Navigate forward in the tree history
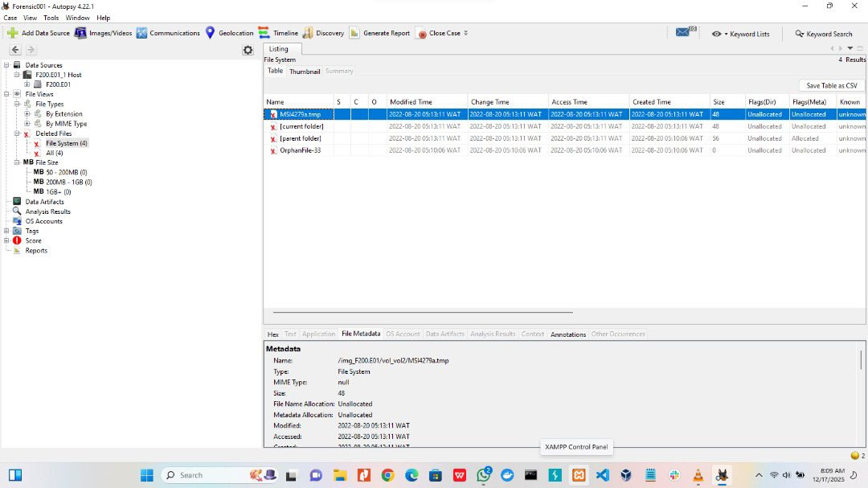The height and width of the screenshot is (488, 868). [31, 50]
